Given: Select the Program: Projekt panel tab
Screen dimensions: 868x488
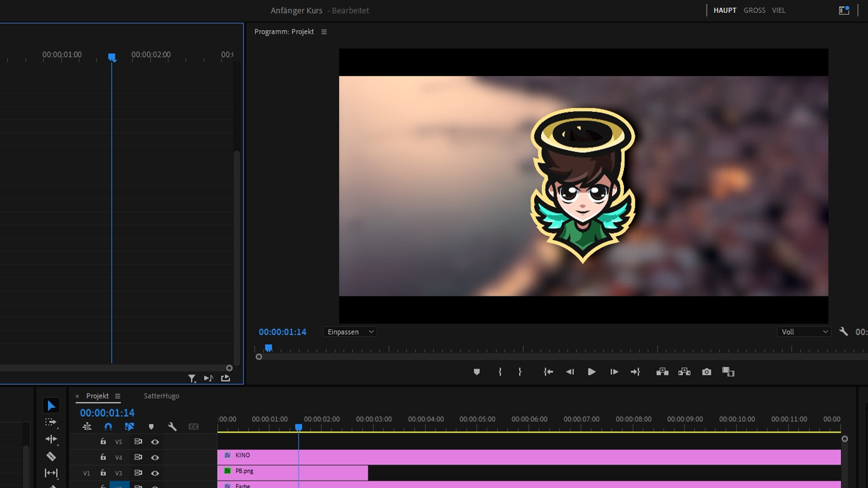Looking at the screenshot, I should (x=284, y=32).
